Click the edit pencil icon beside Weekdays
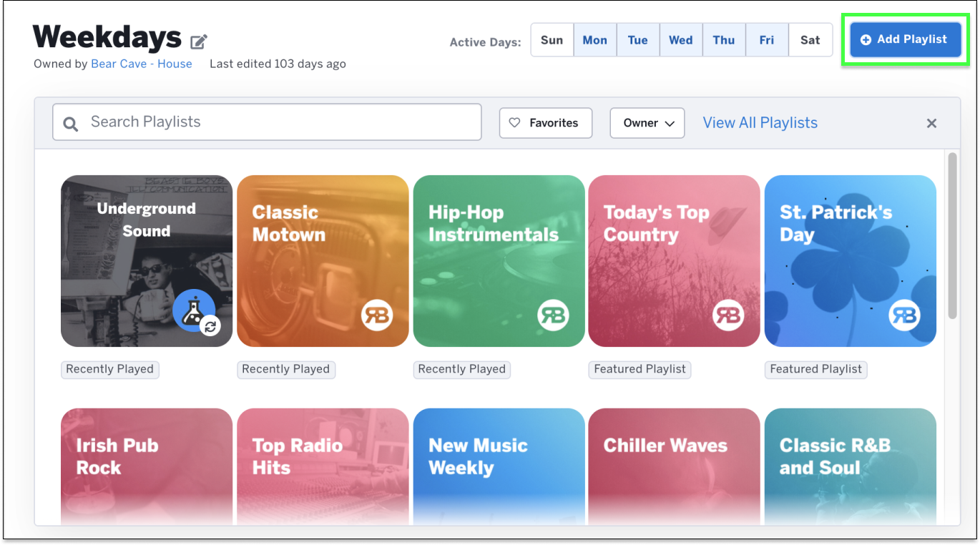Viewport: 980px width, 545px height. pyautogui.click(x=199, y=41)
